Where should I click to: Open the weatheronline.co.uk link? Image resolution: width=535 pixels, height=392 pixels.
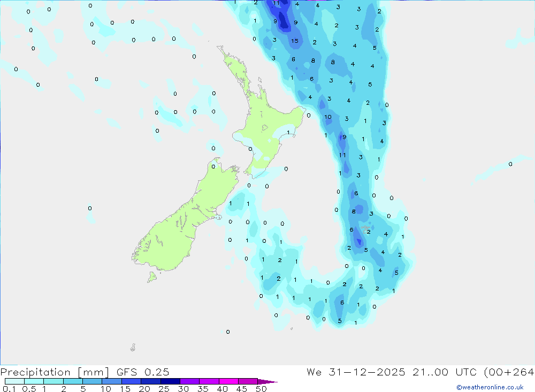(490, 387)
